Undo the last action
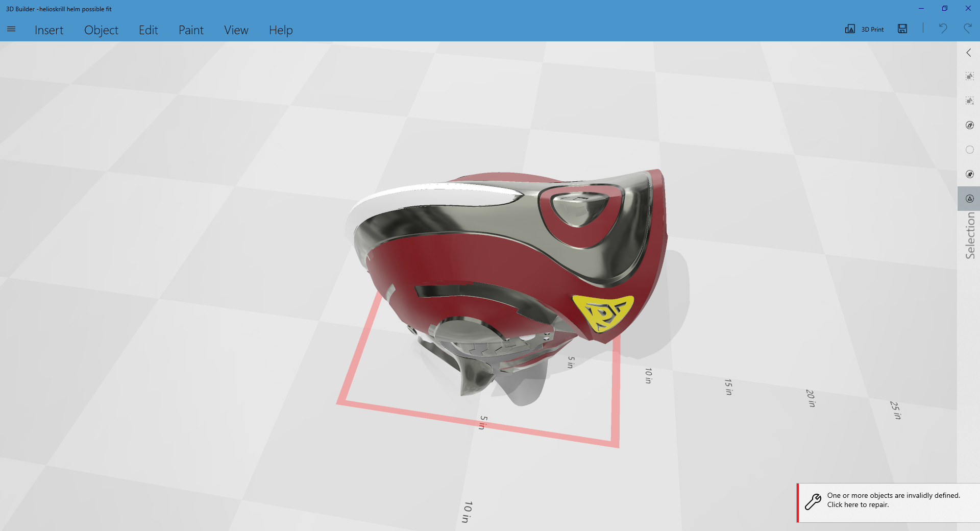 click(943, 29)
